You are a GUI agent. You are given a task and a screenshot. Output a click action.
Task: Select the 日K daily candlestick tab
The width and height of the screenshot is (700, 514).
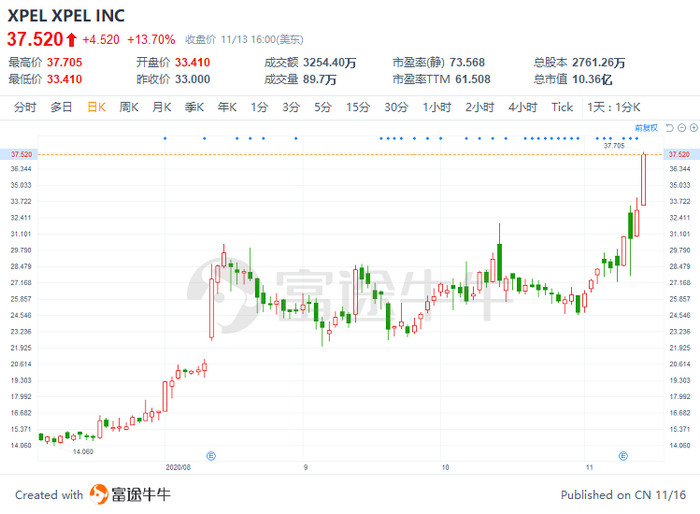coord(96,107)
